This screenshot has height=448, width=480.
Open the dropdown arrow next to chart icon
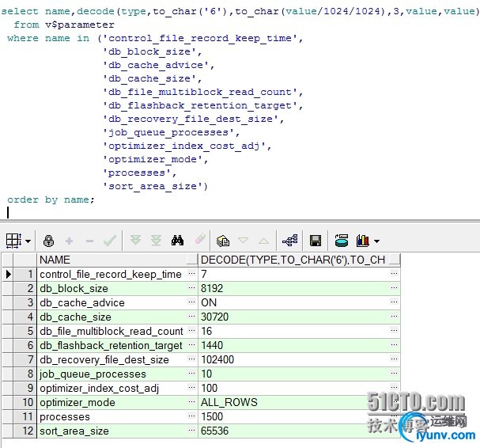377,241
